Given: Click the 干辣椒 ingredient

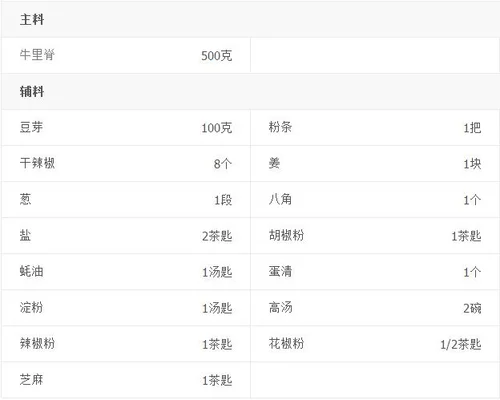Looking at the screenshot, I should [37, 163].
